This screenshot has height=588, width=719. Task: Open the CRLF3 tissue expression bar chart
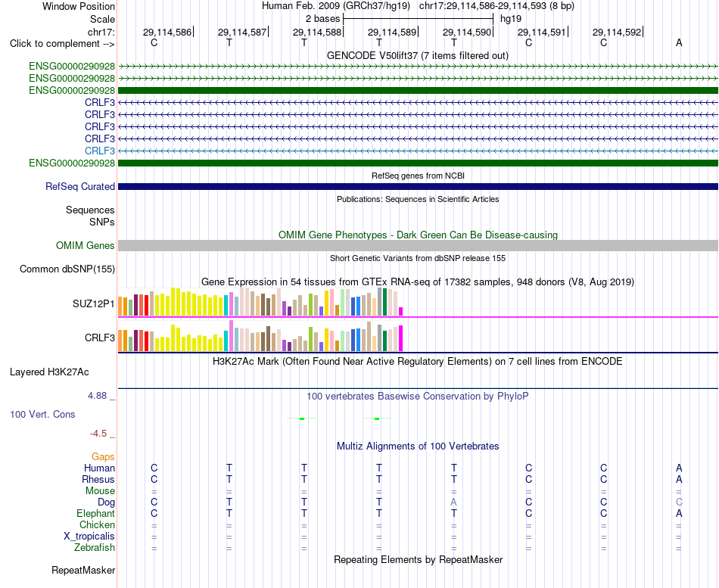pyautogui.click(x=260, y=336)
